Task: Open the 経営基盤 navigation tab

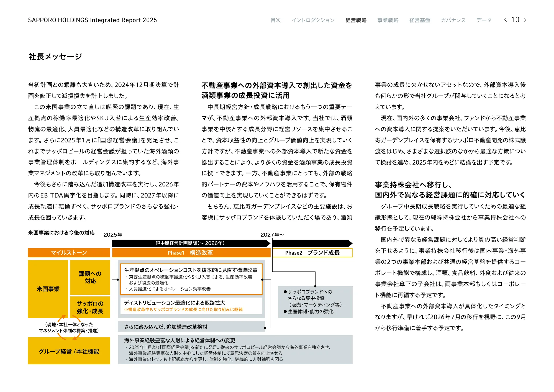Action: tap(420, 20)
